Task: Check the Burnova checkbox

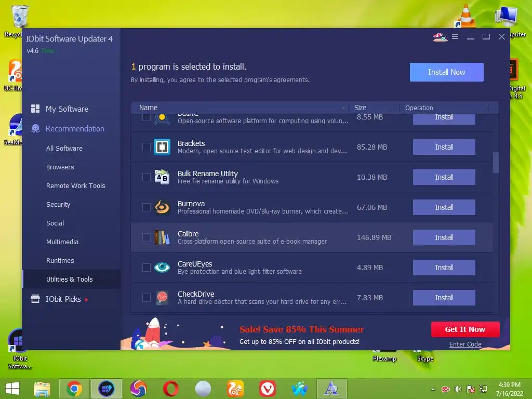Action: pos(146,207)
